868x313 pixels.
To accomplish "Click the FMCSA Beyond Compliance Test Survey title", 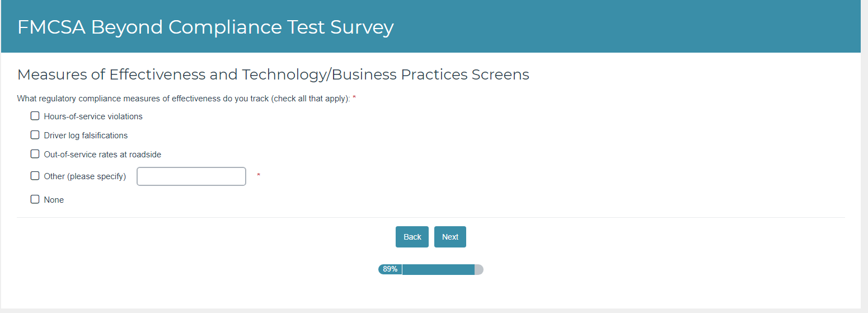I will click(x=205, y=27).
